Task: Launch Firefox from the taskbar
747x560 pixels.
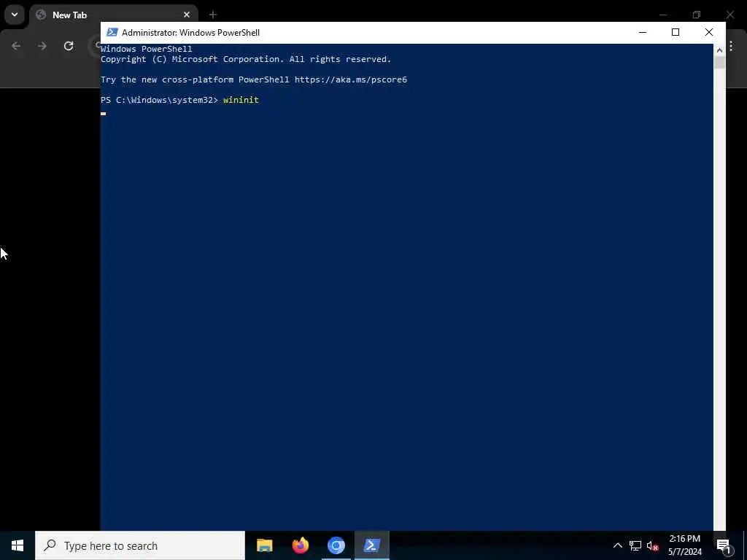Action: pos(300,545)
